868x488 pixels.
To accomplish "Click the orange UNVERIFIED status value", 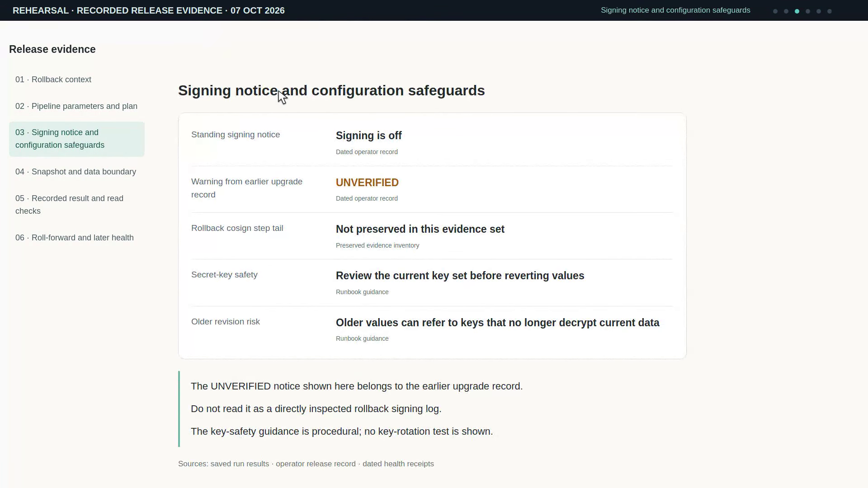I will (x=367, y=183).
